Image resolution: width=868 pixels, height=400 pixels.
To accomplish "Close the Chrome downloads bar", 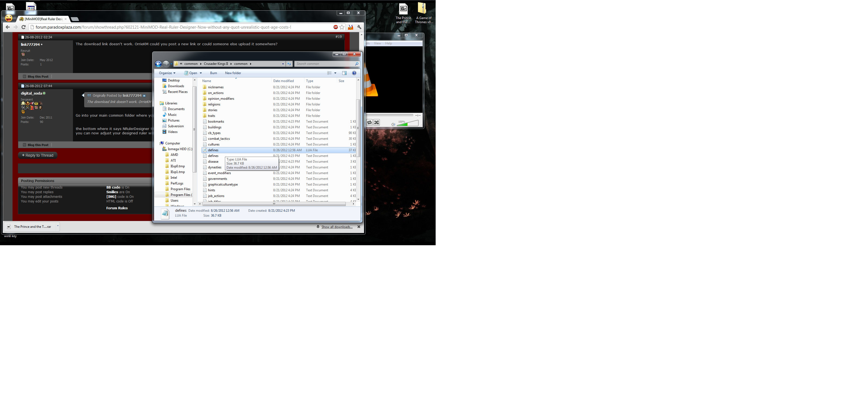I will 359,227.
